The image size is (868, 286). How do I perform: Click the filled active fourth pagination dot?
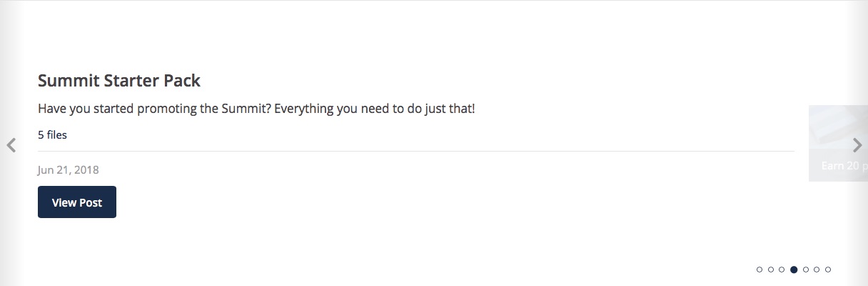[x=794, y=270]
